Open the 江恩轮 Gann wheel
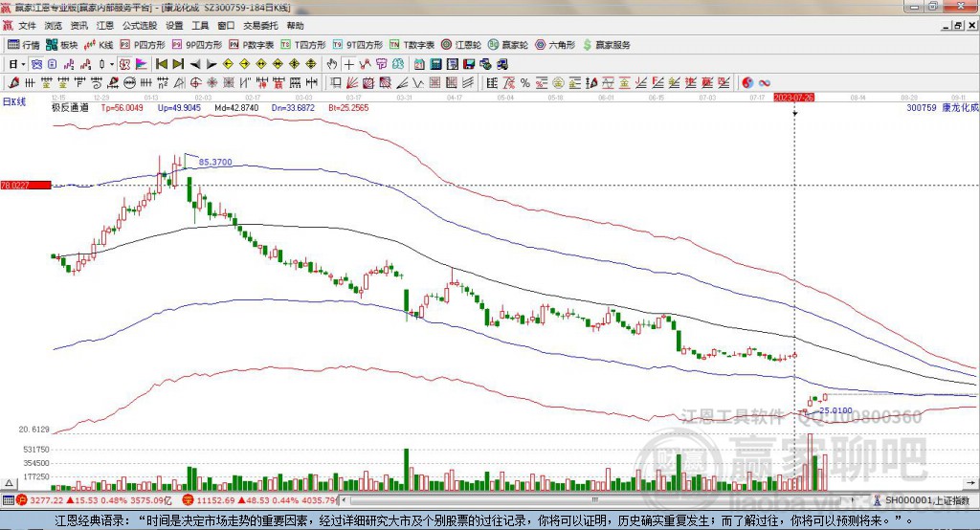Screen dimensions: 980x530 tap(461, 45)
